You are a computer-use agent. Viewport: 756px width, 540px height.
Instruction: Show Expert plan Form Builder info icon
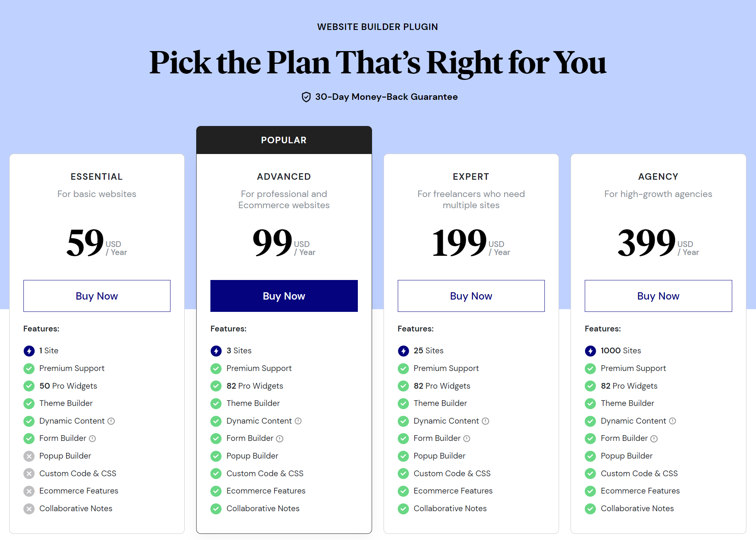point(467,439)
